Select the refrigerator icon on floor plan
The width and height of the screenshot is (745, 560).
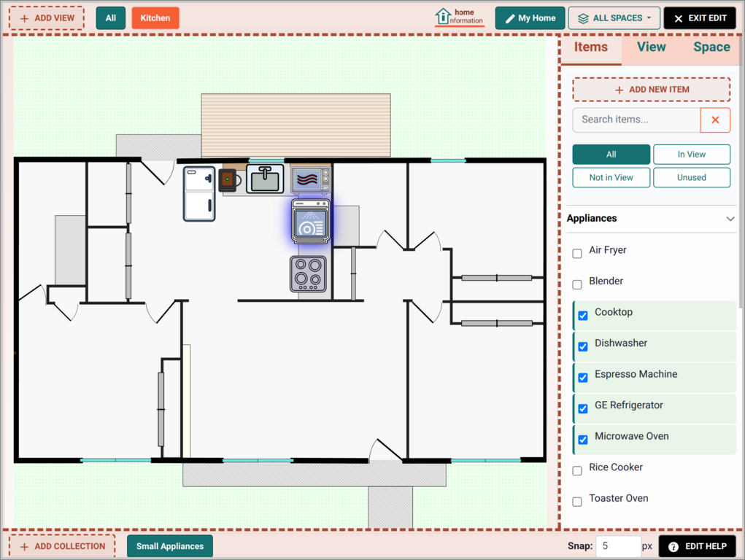199,193
